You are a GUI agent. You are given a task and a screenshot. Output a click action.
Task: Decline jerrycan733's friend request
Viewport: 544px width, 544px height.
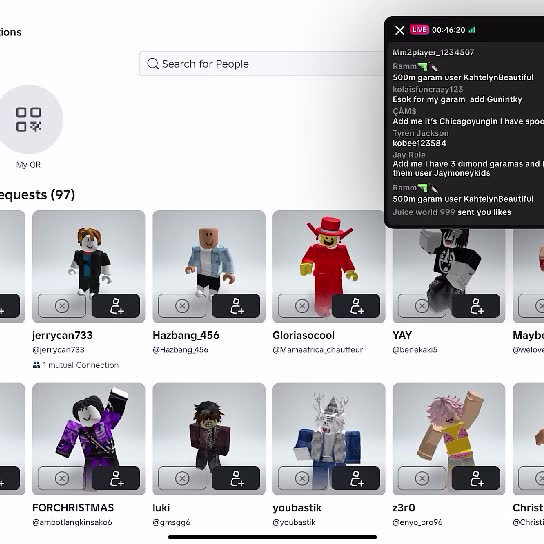click(x=62, y=306)
